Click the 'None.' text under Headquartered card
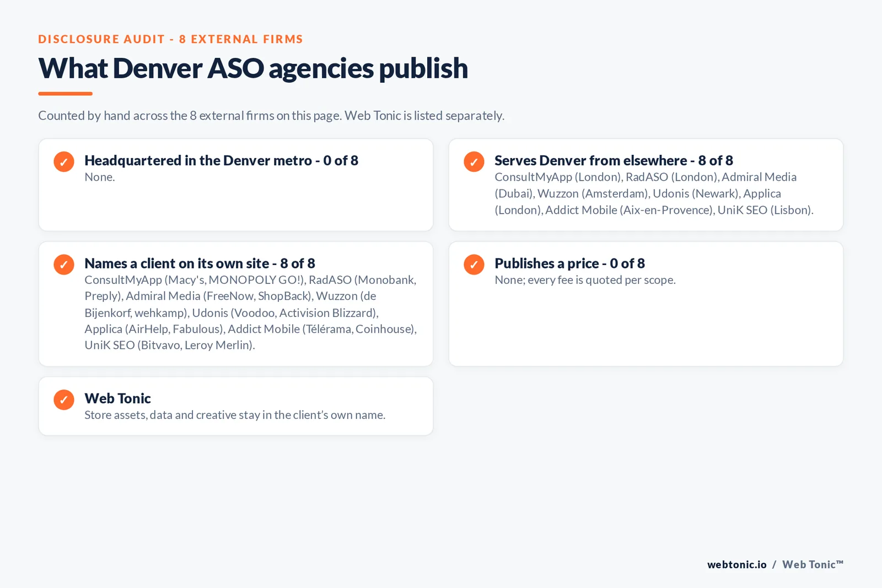Viewport: 882px width, 588px height. tap(100, 177)
